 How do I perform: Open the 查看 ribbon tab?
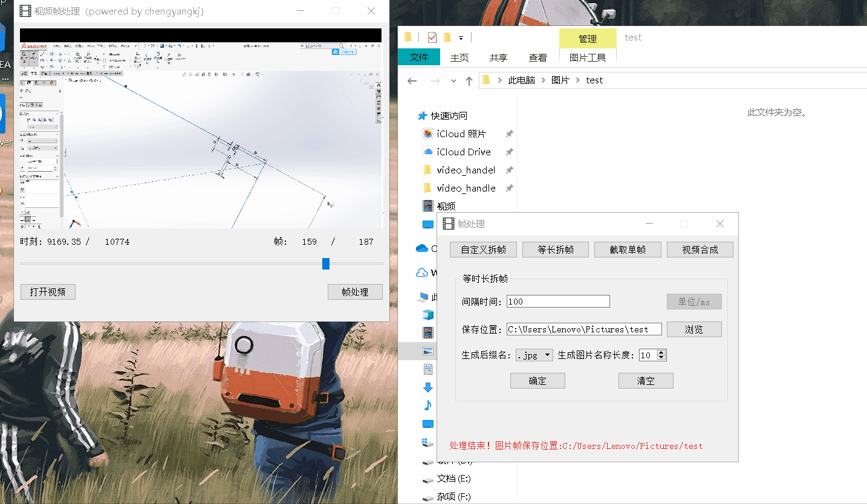(538, 58)
